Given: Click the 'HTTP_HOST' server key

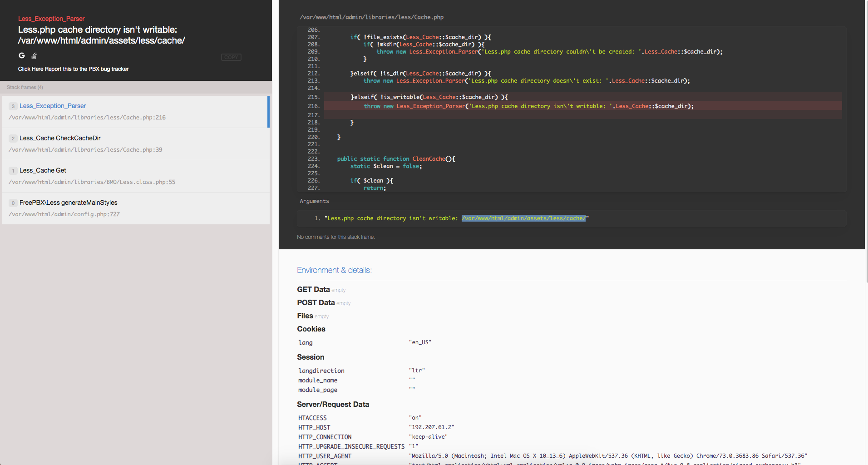Looking at the screenshot, I should tap(314, 427).
